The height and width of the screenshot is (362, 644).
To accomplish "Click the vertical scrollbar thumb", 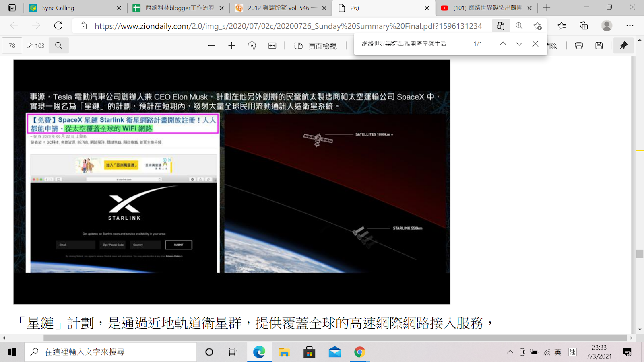I will pos(640,254).
